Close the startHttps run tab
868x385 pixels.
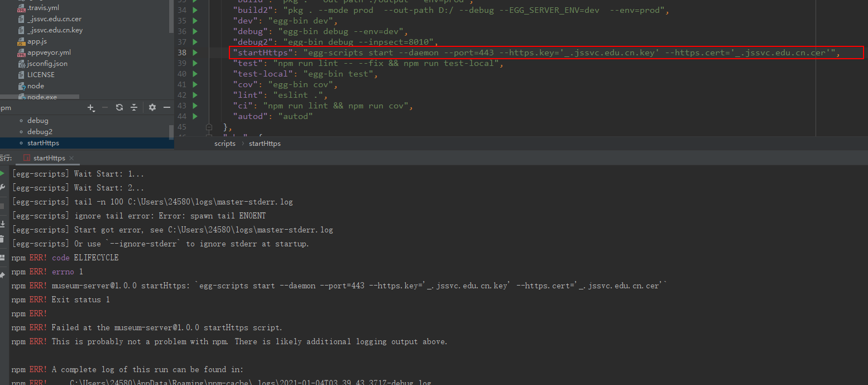coord(72,158)
